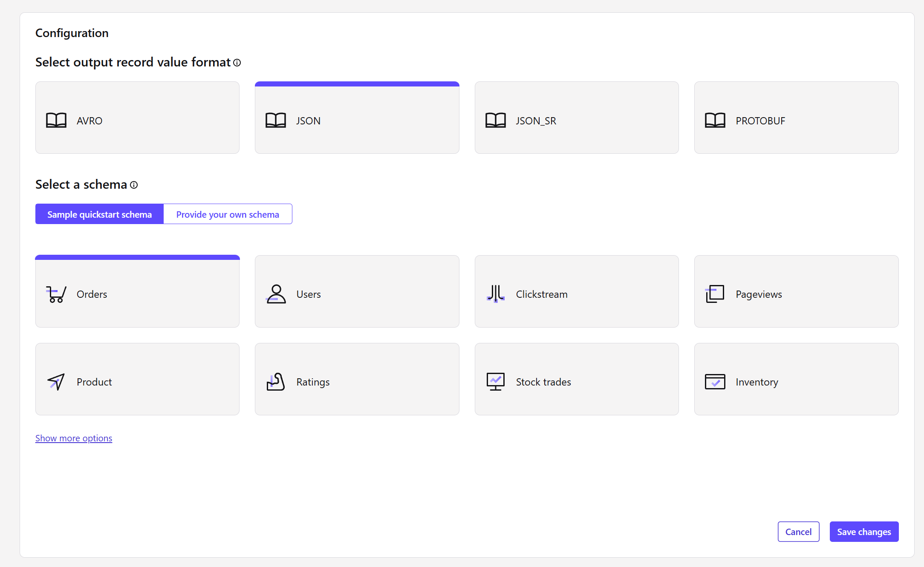The width and height of the screenshot is (924, 567).
Task: Click the Users person icon
Action: tap(276, 294)
